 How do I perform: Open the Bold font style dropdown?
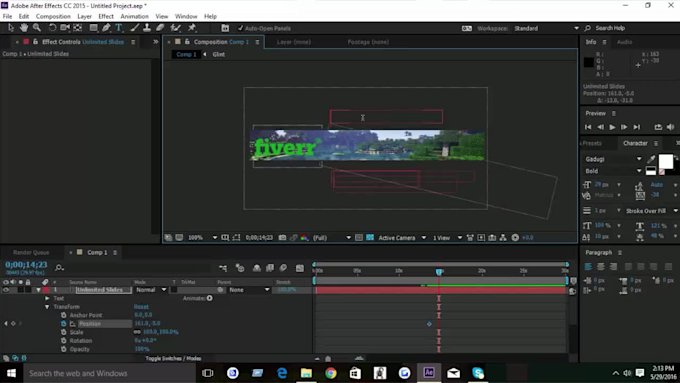tap(613, 171)
